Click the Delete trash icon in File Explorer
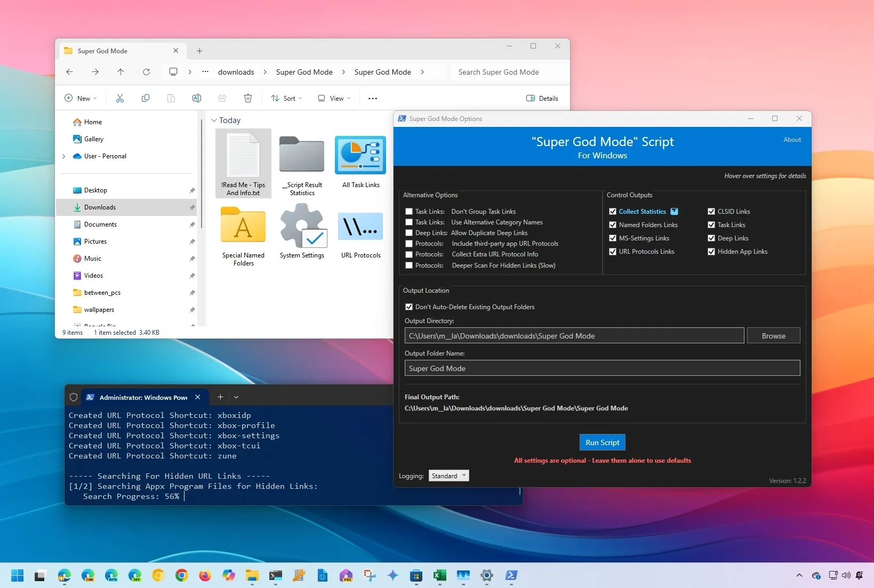874x588 pixels. pyautogui.click(x=248, y=98)
